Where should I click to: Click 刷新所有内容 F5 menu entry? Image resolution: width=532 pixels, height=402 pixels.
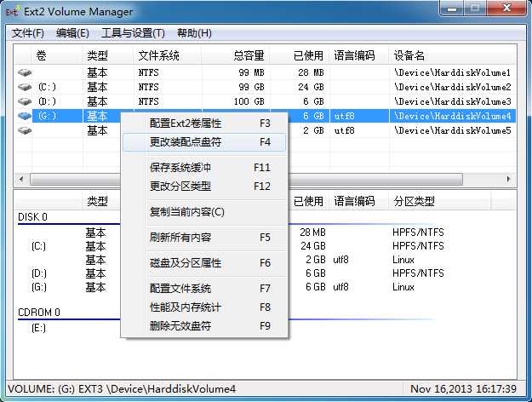[204, 238]
